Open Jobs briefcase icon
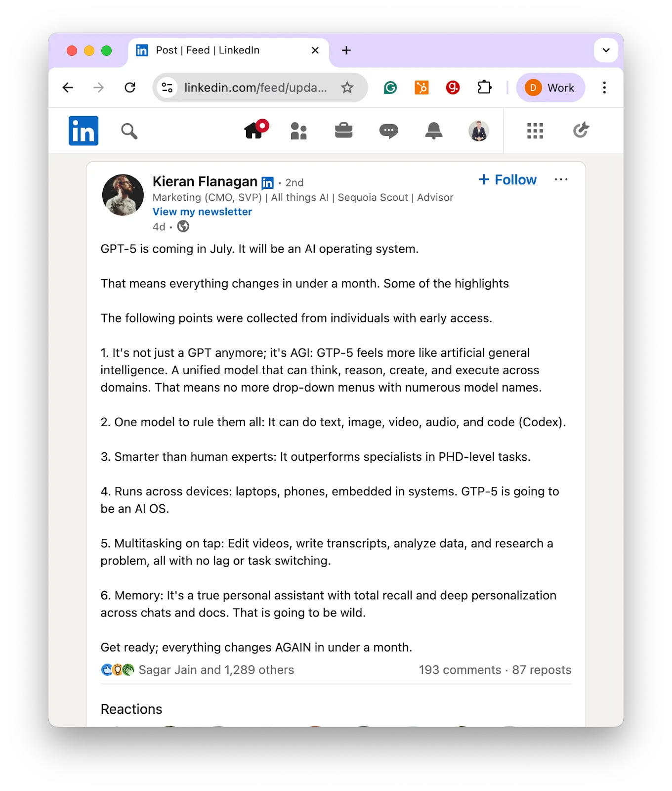 [x=343, y=131]
